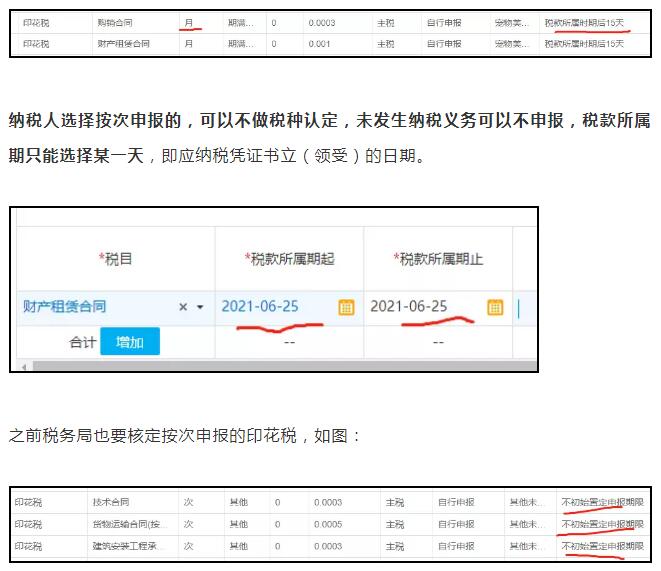
Task: Click 次 in the 货物运输合同 row
Action: pos(188,524)
